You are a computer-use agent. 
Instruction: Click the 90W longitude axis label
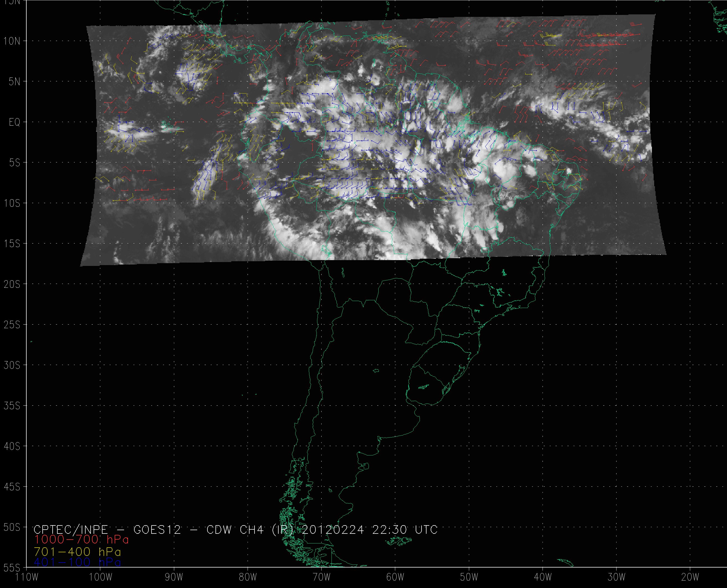pos(174,577)
